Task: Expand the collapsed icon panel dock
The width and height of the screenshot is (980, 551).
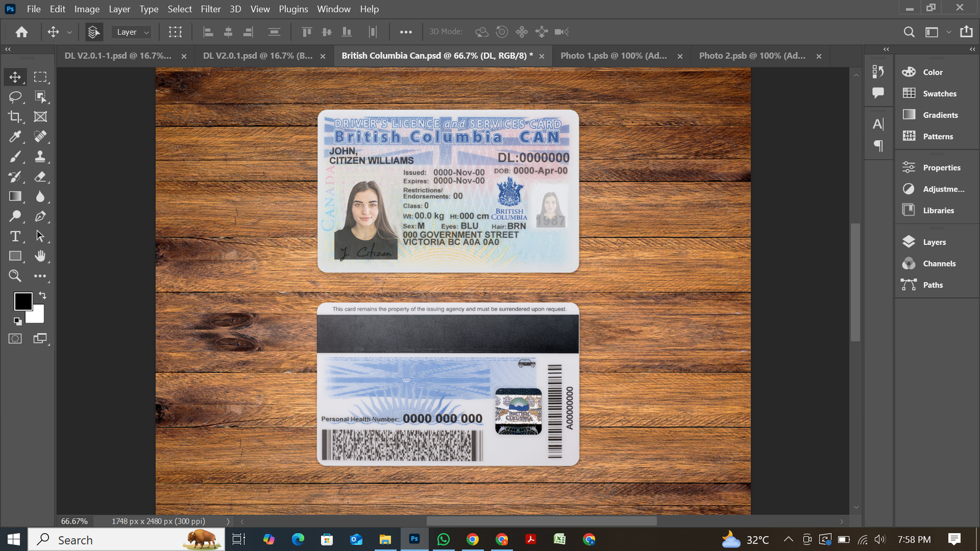Action: (886, 49)
